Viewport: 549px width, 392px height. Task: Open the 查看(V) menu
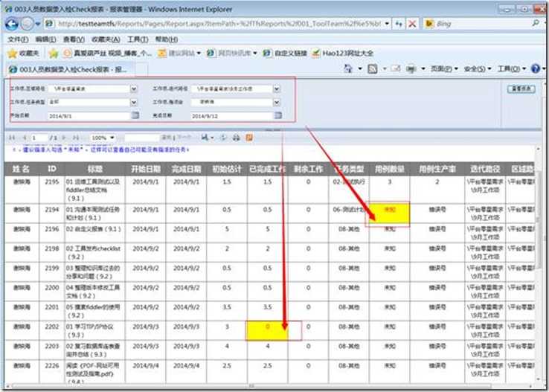(x=74, y=39)
